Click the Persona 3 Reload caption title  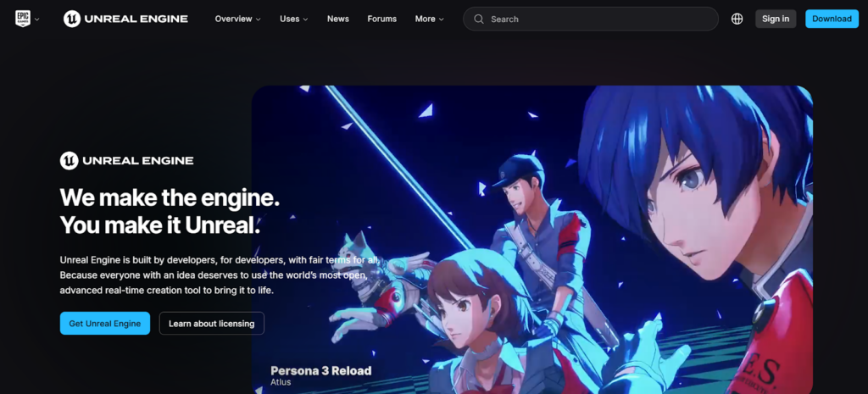[x=320, y=370]
